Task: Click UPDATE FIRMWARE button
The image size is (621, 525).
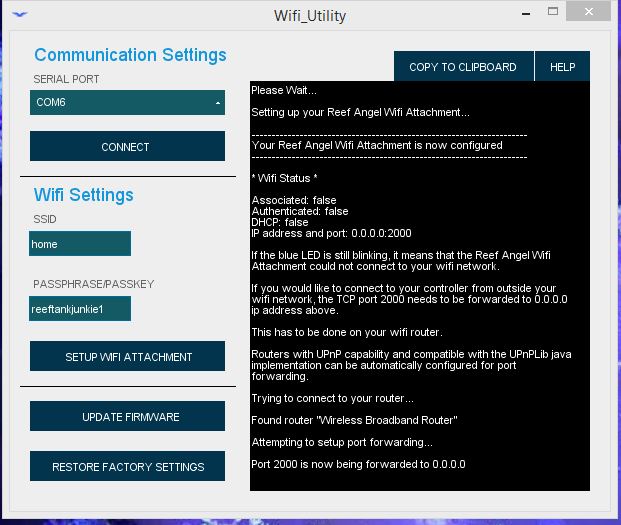Action: pos(127,416)
